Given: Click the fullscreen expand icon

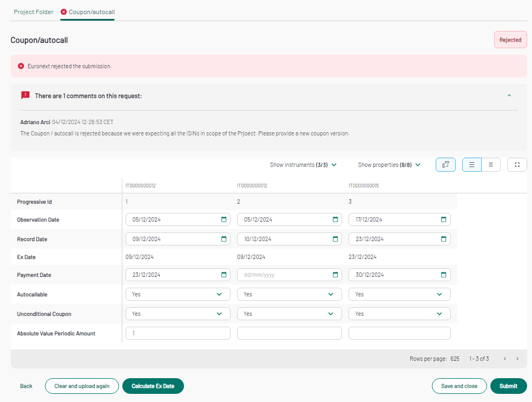Looking at the screenshot, I should (x=517, y=165).
